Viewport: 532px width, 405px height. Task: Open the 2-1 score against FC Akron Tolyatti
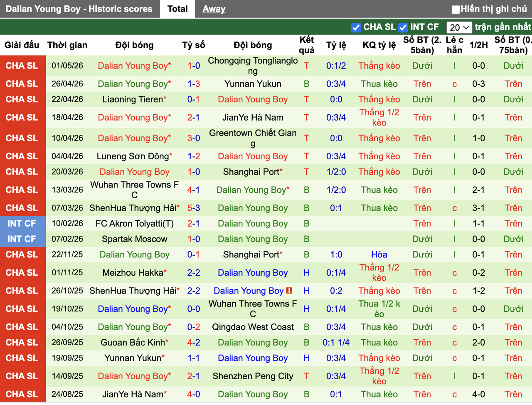coord(194,223)
